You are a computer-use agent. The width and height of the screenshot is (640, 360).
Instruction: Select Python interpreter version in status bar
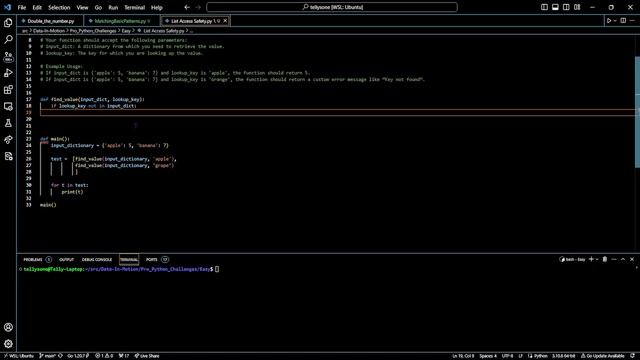(564, 356)
